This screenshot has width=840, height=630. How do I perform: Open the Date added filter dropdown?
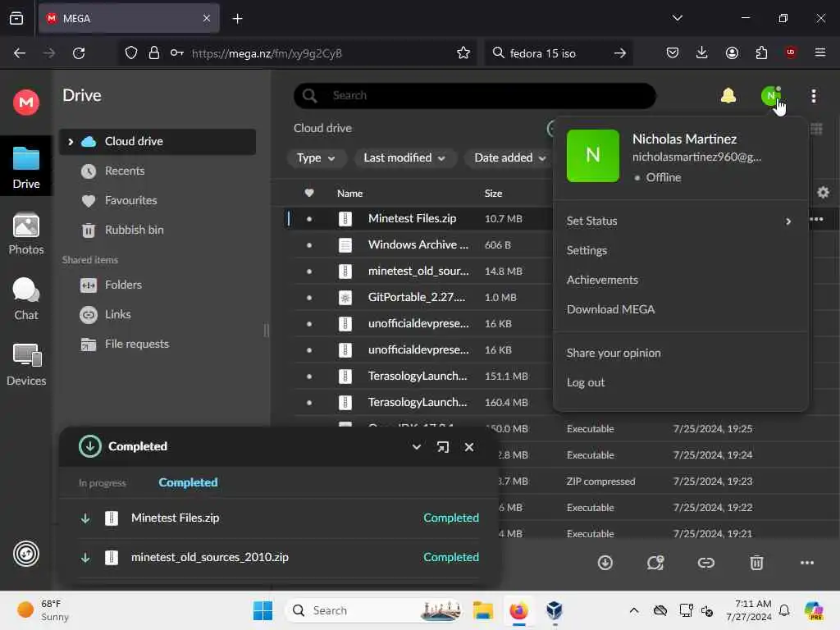click(x=509, y=158)
